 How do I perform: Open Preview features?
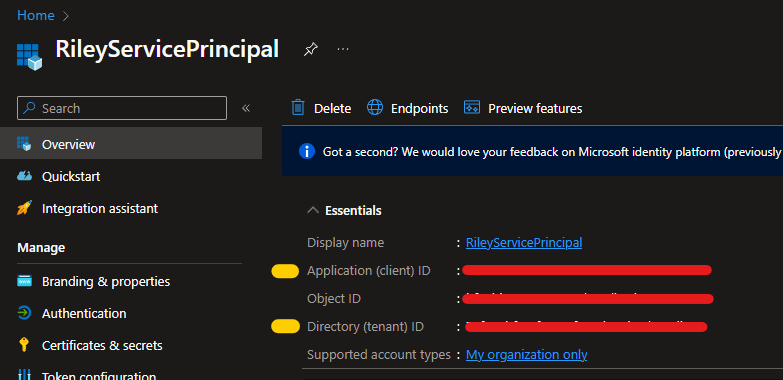[x=523, y=108]
